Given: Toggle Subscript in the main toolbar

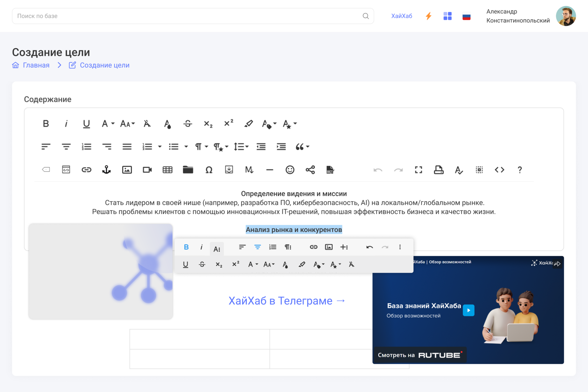Looking at the screenshot, I should (x=208, y=124).
